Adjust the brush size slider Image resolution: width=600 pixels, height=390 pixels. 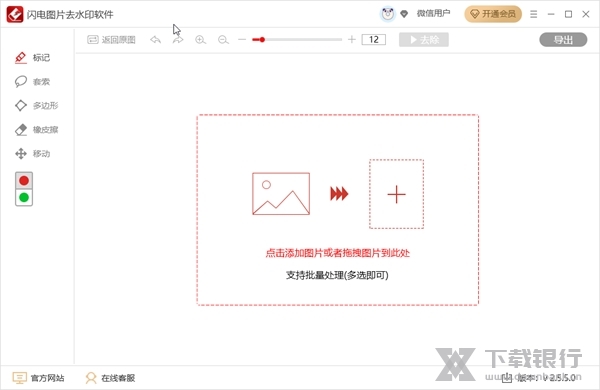(x=297, y=39)
